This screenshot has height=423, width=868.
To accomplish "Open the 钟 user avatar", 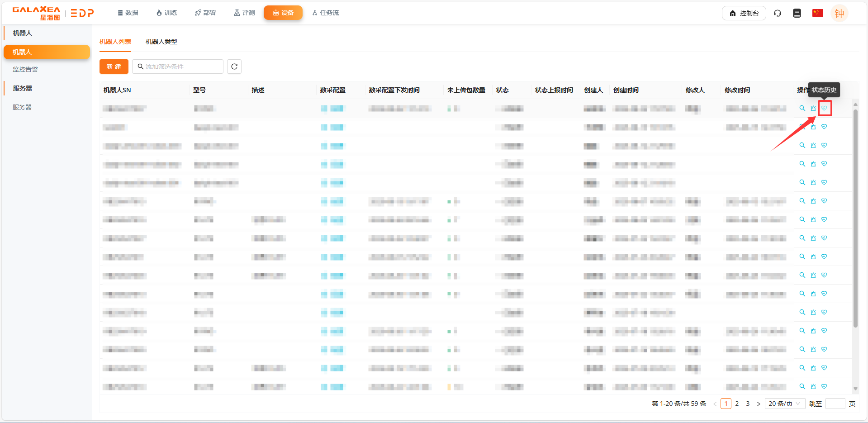I will 839,13.
